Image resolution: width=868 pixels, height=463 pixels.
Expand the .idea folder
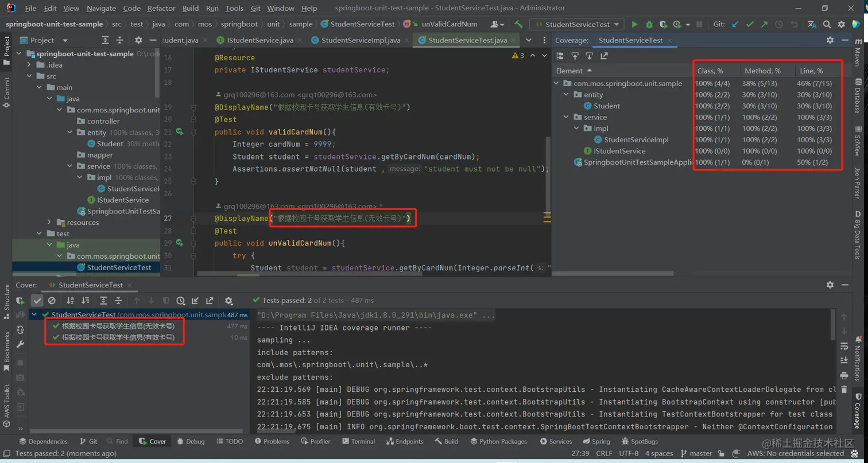30,65
